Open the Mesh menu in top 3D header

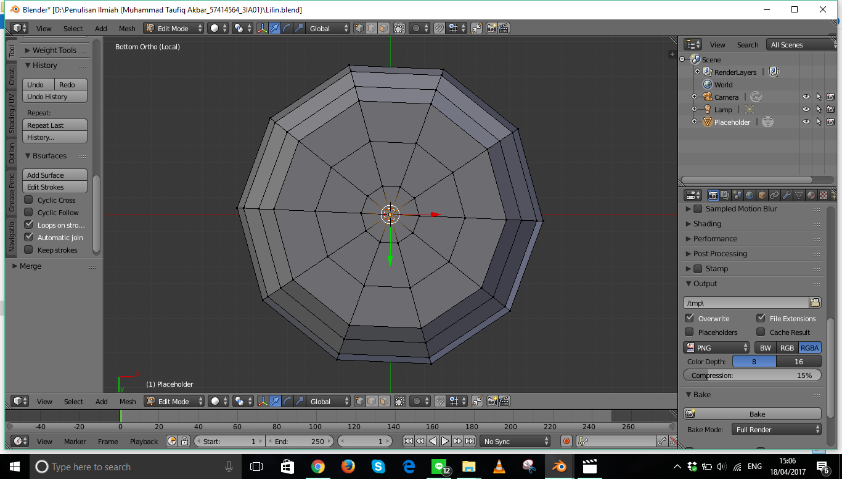point(127,28)
